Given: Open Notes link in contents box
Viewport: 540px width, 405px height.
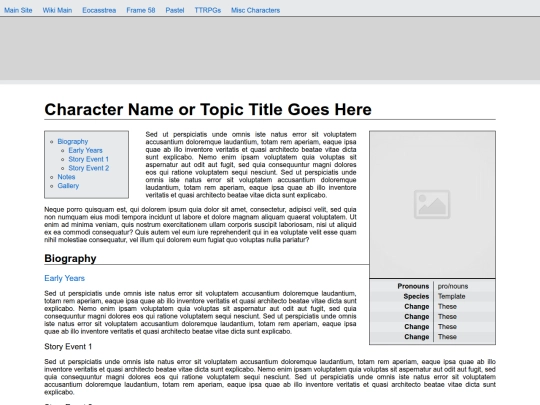Looking at the screenshot, I should point(66,177).
